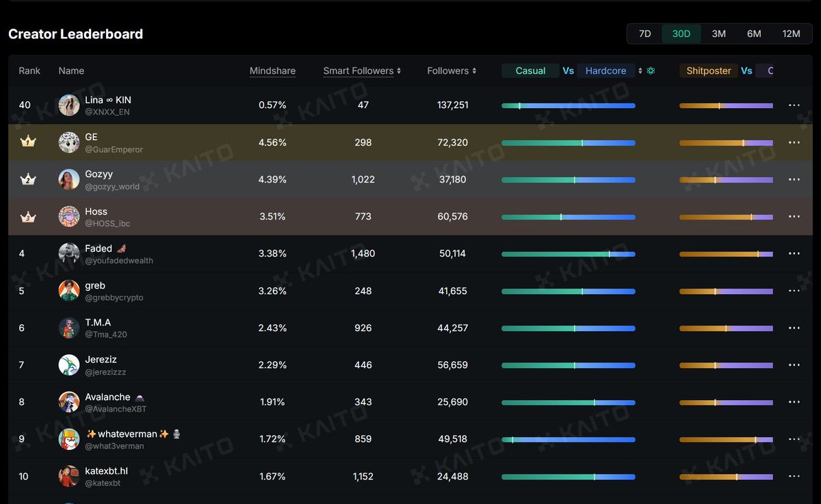This screenshot has height=504, width=821.
Task: Open Jereziz's profile avatar
Action: click(69, 364)
